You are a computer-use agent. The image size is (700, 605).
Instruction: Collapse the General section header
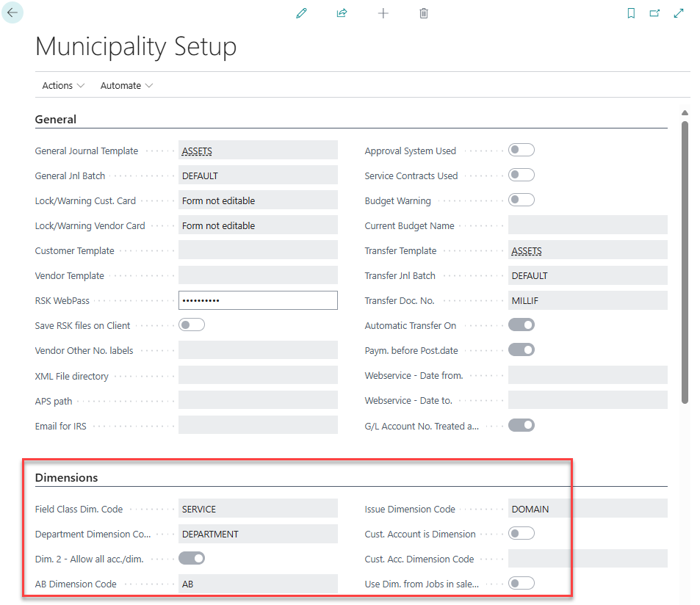point(56,119)
